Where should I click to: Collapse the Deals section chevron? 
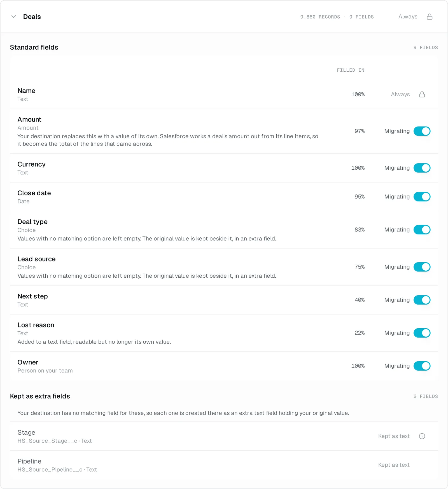point(13,17)
